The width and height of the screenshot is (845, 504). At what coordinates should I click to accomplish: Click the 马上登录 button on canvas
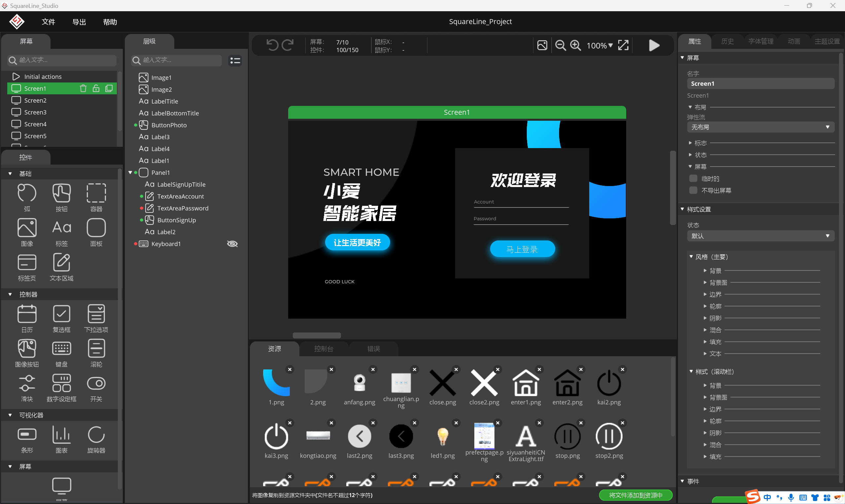(522, 249)
